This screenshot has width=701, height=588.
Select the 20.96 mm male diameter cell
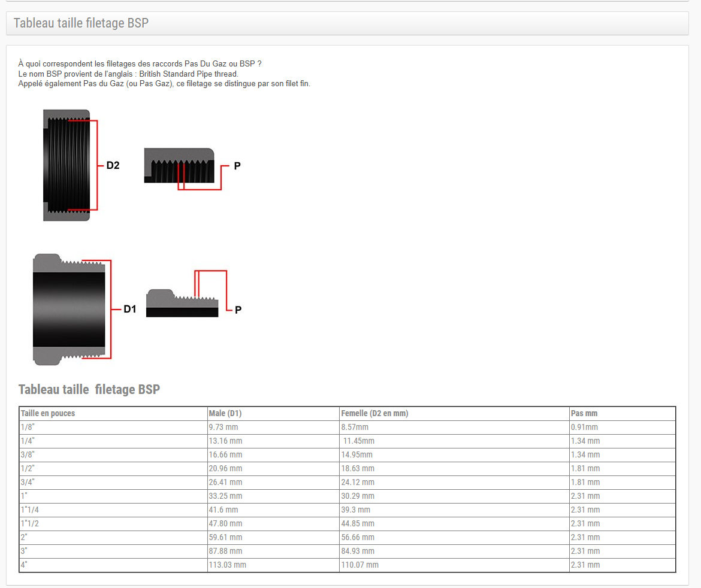pyautogui.click(x=225, y=468)
